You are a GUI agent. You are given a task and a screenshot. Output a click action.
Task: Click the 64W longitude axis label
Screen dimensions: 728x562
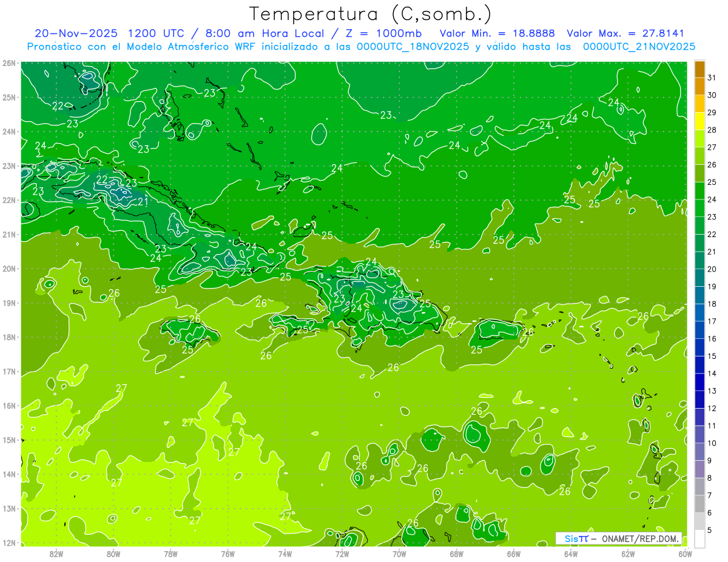pos(571,554)
